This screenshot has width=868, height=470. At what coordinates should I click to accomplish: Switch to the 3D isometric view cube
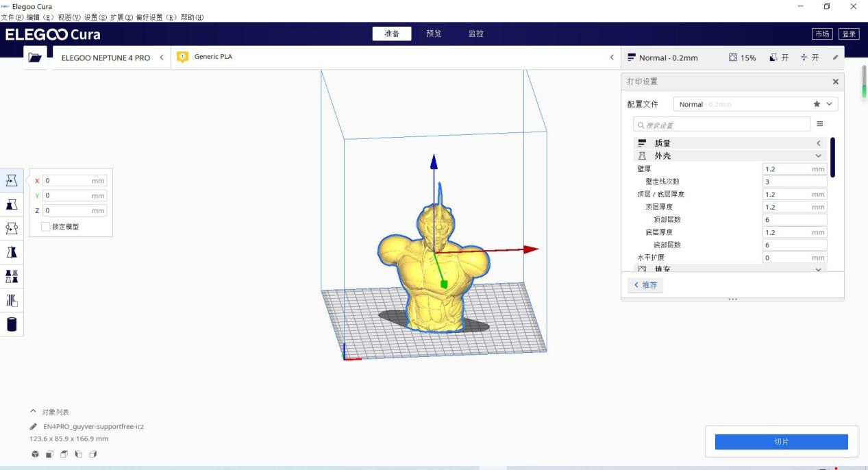(35, 454)
